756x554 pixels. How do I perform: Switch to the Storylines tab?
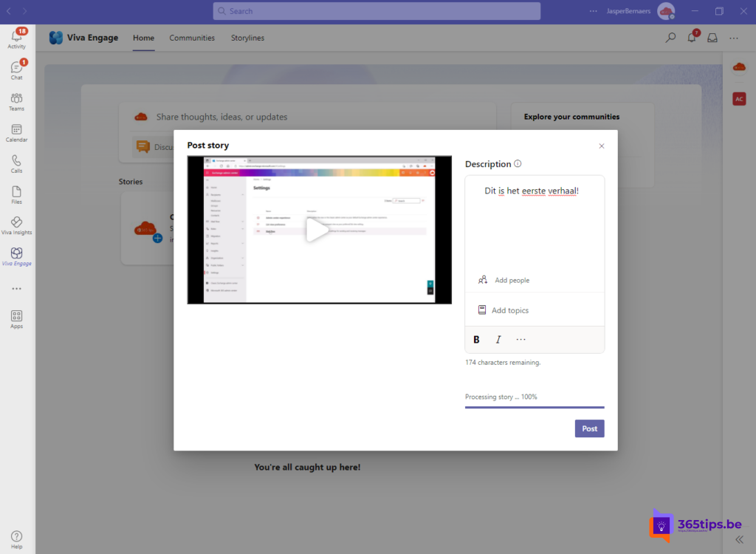point(247,38)
